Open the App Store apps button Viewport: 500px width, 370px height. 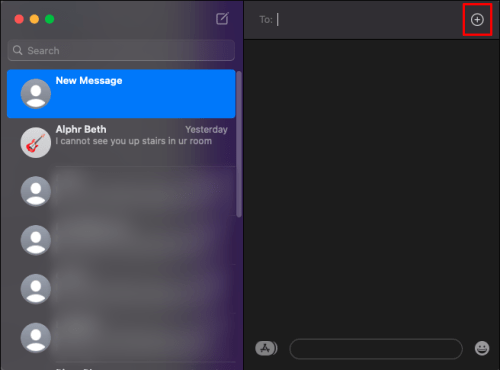266,348
